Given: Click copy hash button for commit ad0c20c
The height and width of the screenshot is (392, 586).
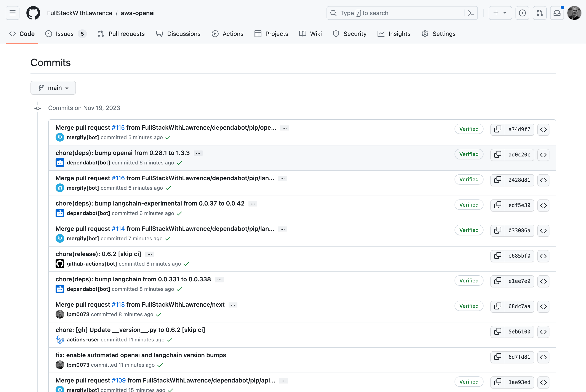Looking at the screenshot, I should (498, 155).
